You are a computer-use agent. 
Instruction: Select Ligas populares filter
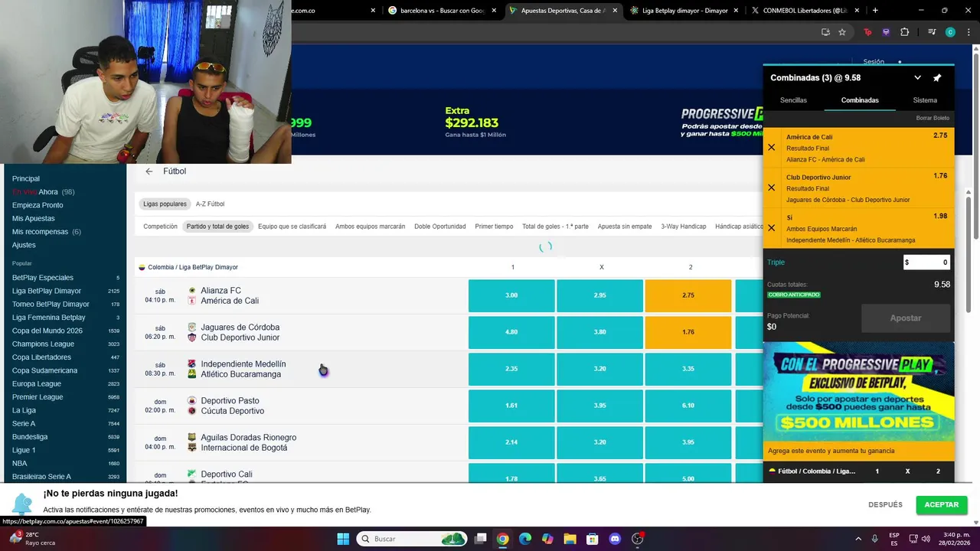click(x=165, y=204)
